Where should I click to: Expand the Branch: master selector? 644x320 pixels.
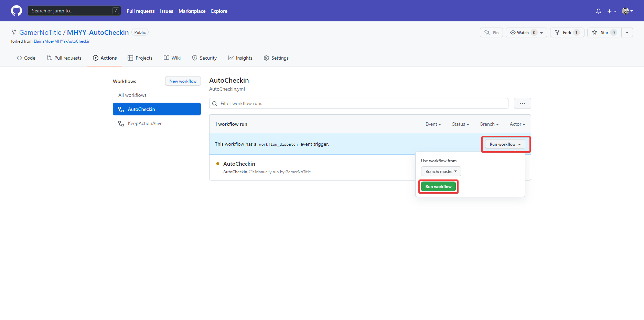pyautogui.click(x=441, y=172)
